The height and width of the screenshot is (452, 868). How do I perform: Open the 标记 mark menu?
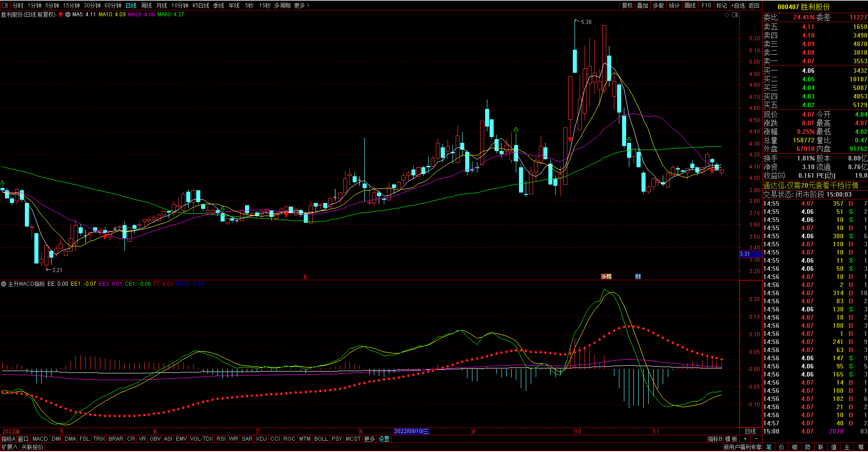pos(722,5)
